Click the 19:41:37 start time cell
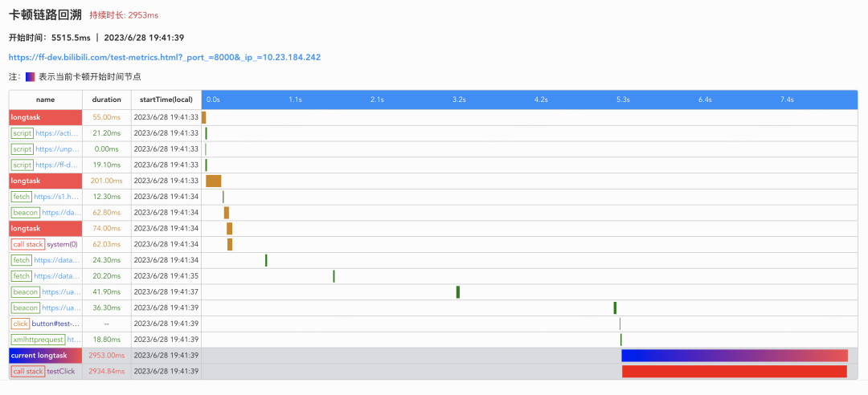The image size is (868, 395). click(x=166, y=292)
